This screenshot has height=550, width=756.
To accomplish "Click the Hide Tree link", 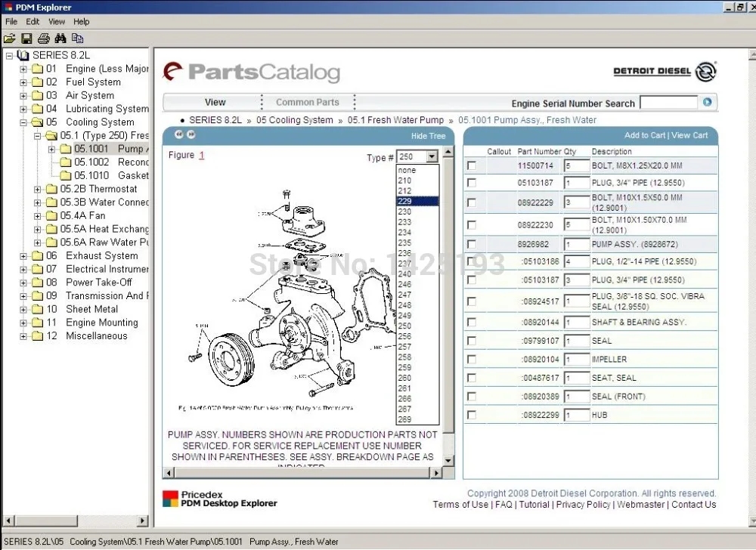I will coord(428,136).
